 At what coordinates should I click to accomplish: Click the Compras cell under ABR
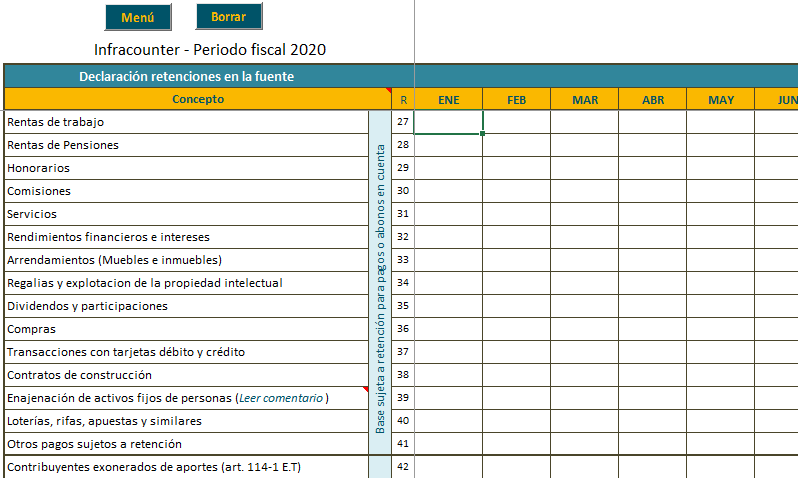652,329
